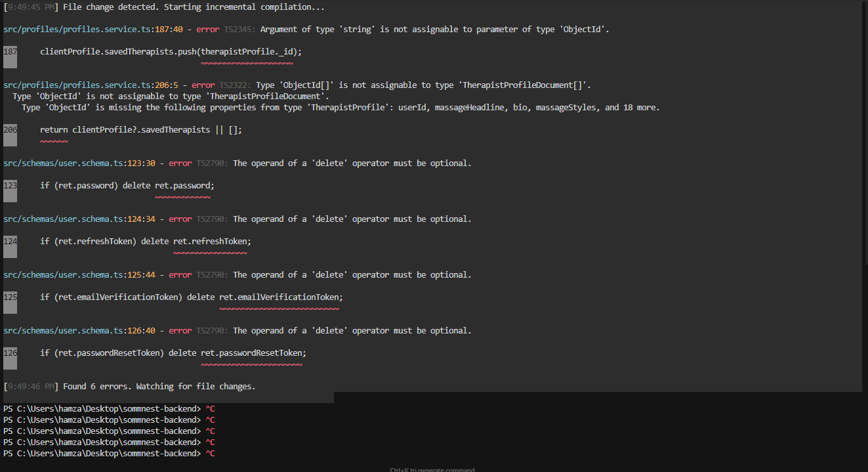
Task: Click TS2790 code in the 125:44 error
Action: pyautogui.click(x=212, y=275)
